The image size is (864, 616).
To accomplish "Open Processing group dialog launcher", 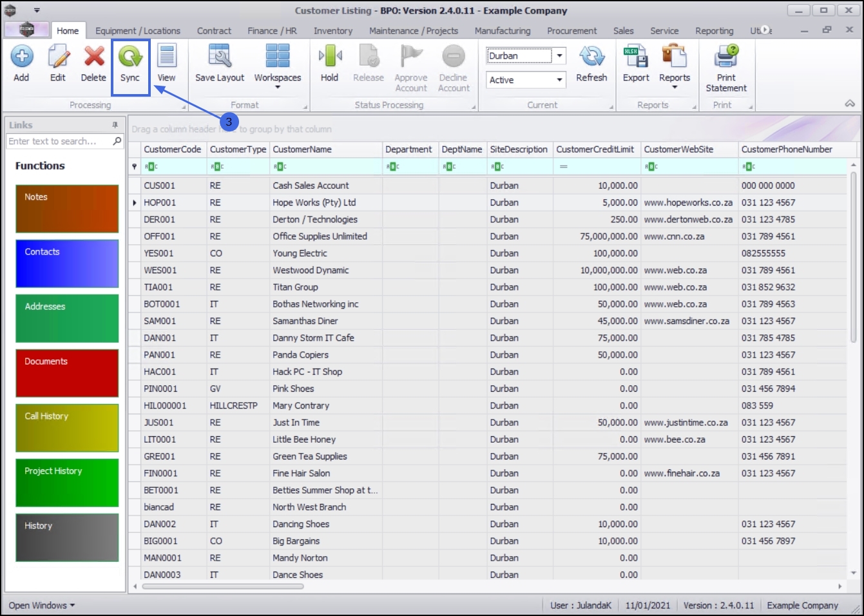I will coord(184,107).
